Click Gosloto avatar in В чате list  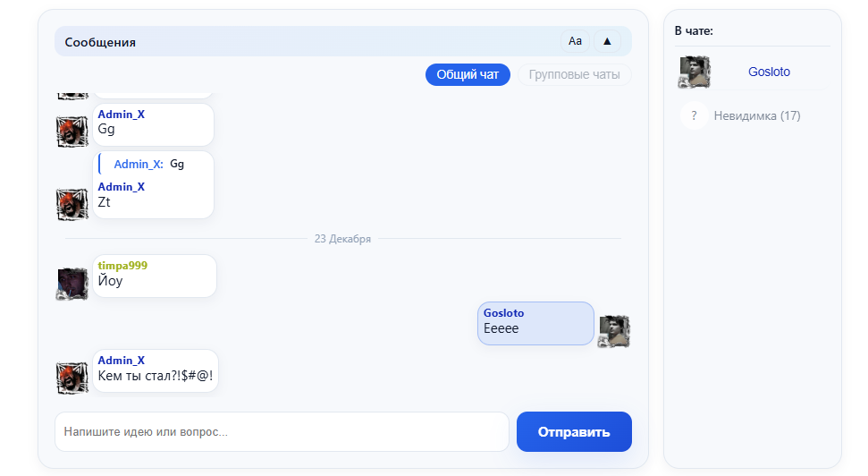coord(695,72)
